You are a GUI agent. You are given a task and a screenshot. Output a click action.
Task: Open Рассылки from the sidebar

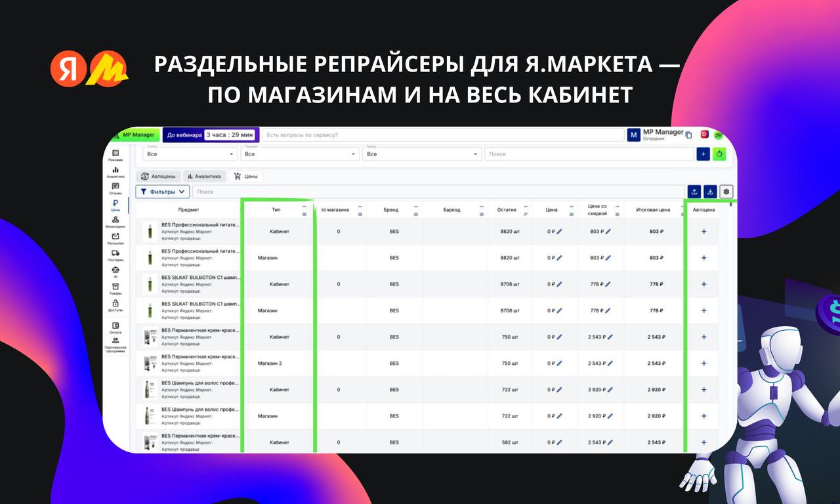(115, 238)
